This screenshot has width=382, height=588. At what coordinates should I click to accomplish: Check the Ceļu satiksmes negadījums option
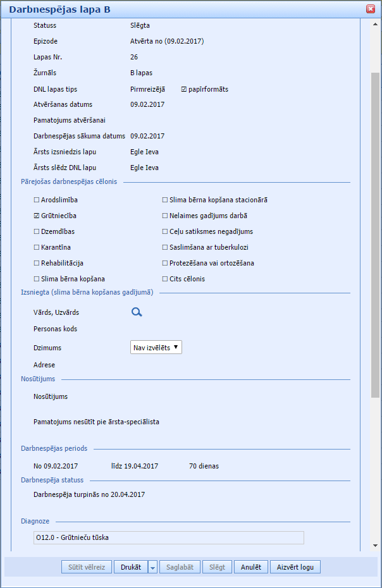pos(165,231)
